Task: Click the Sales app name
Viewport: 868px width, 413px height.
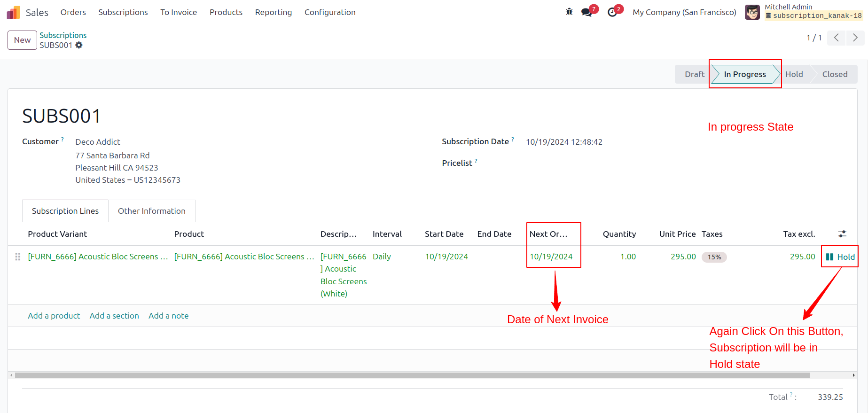Action: [x=37, y=12]
